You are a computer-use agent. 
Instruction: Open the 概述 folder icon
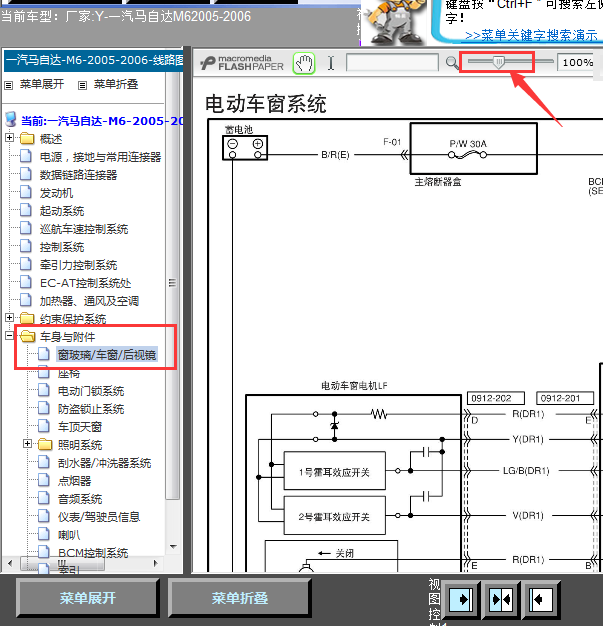[x=27, y=138]
